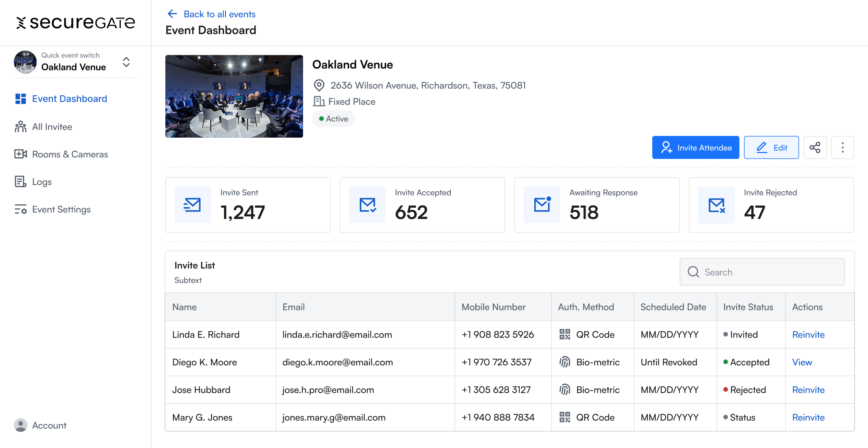868x448 pixels.
Task: Click the share icon button
Action: click(x=815, y=148)
